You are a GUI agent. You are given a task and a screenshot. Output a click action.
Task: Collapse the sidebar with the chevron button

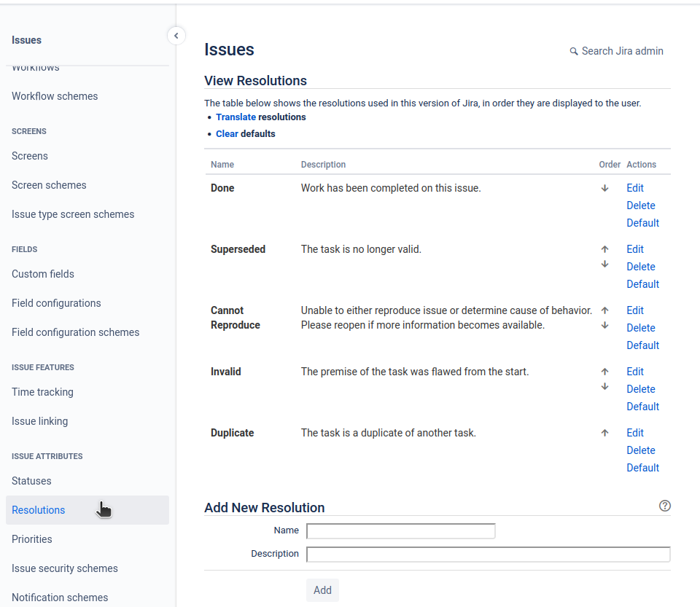click(x=176, y=36)
